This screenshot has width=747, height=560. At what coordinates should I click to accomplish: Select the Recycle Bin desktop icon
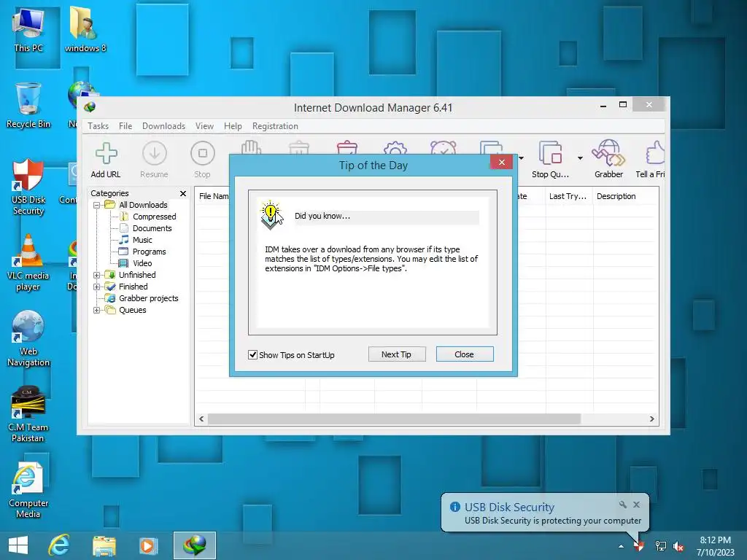click(x=28, y=106)
